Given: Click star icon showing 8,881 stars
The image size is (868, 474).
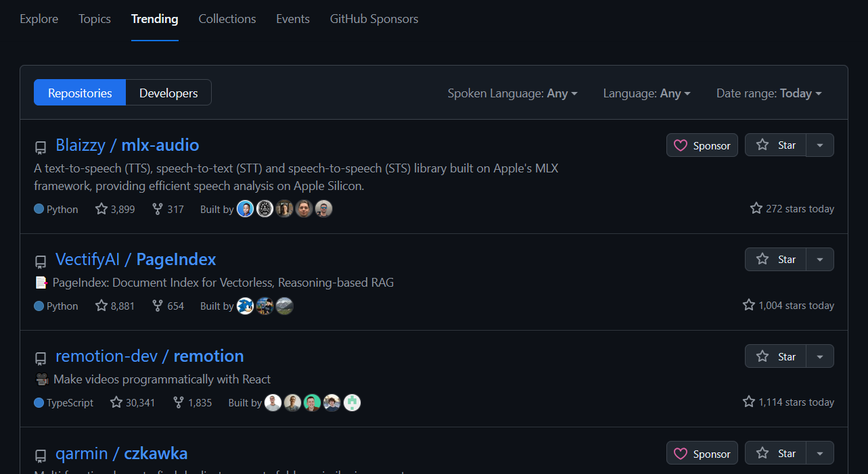Looking at the screenshot, I should 101,306.
